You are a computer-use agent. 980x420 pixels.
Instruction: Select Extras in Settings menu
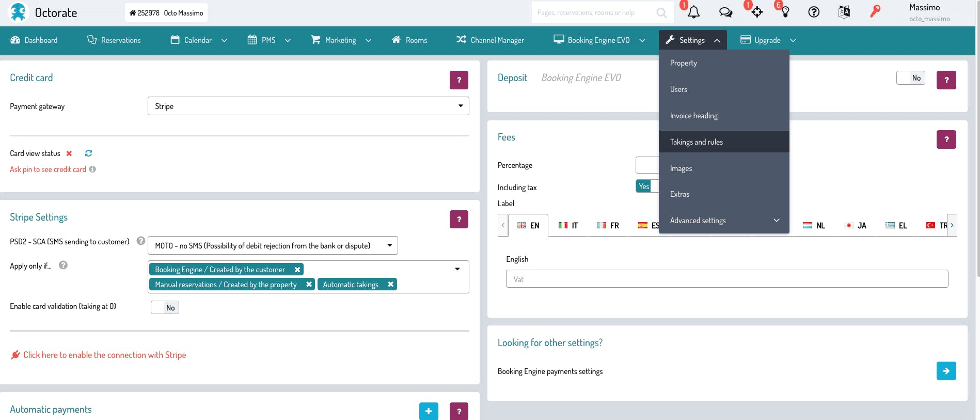click(x=724, y=194)
